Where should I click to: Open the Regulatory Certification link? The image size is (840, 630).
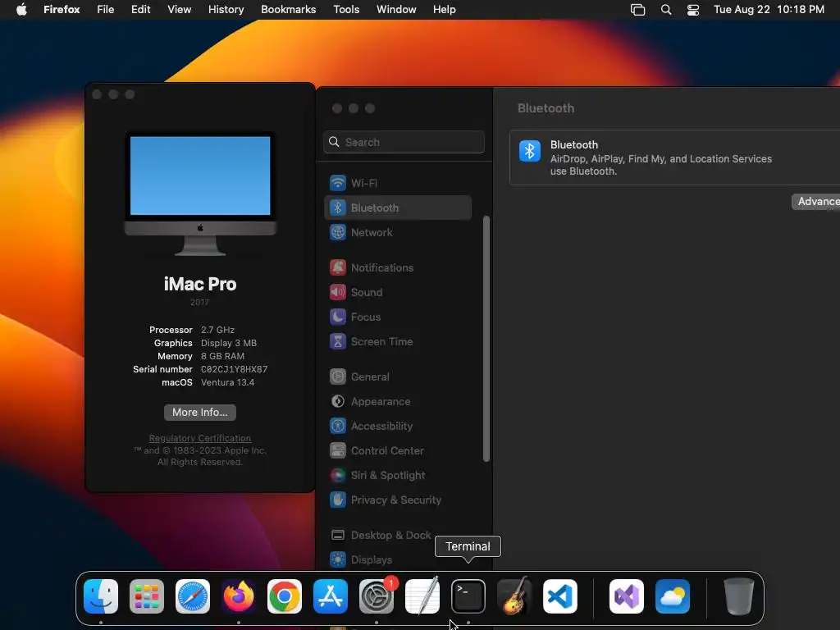point(200,438)
